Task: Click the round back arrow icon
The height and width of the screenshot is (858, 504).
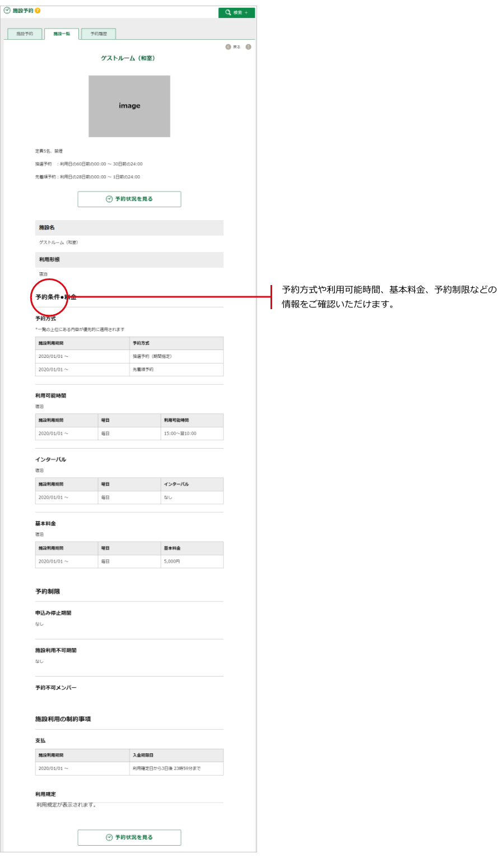Action: (x=228, y=47)
